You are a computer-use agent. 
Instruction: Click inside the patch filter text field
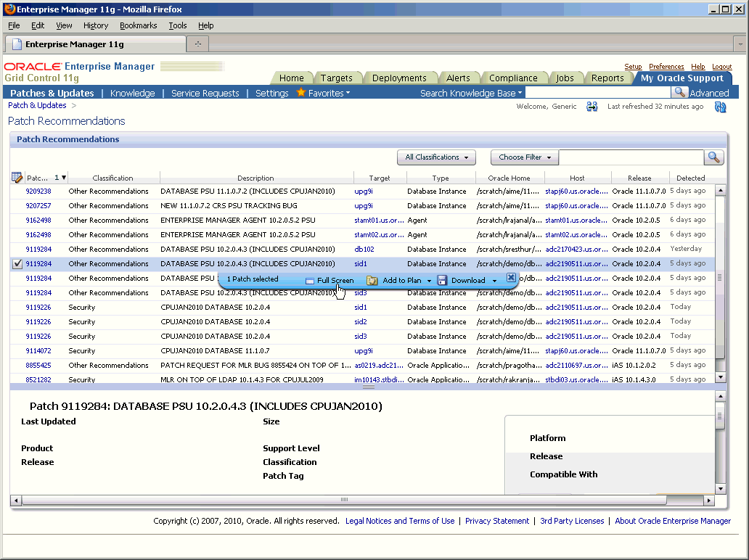point(631,157)
